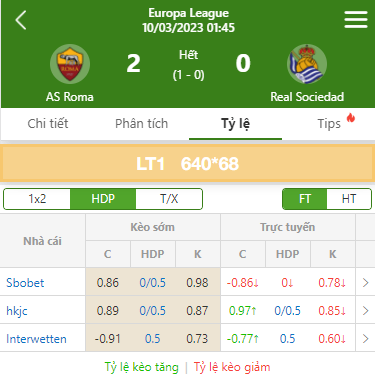This screenshot has width=375, height=378.
Task: Tap the Real Sociedad team crest
Action: 307,64
